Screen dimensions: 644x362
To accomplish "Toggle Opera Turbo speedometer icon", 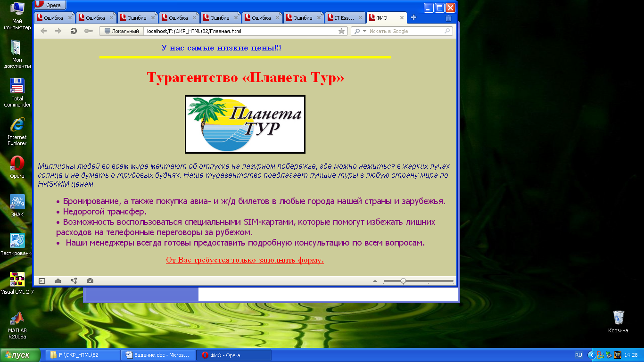I will coord(90,281).
